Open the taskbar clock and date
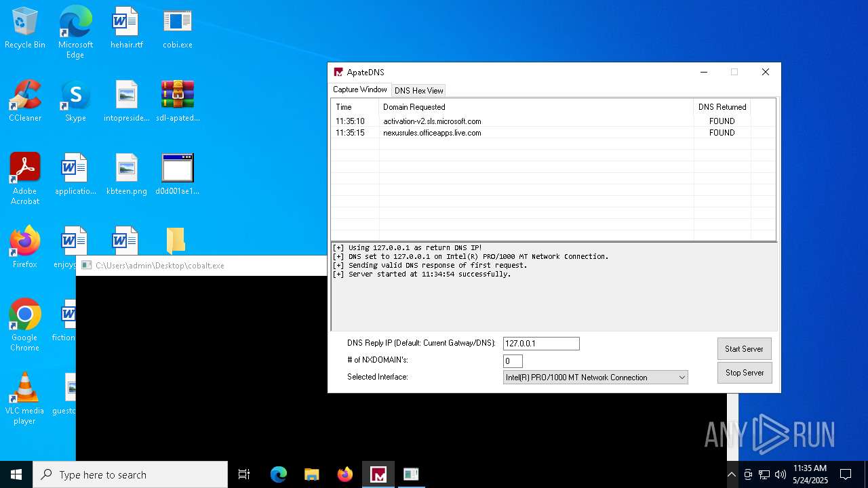 [810, 474]
